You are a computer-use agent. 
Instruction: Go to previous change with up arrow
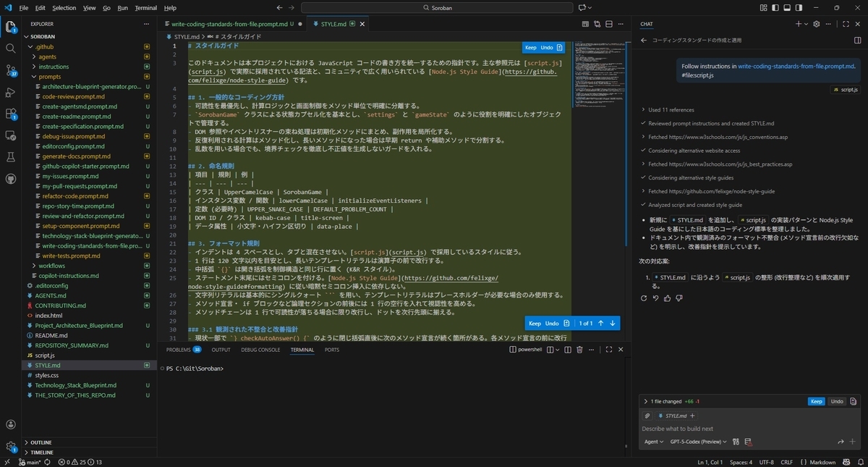pyautogui.click(x=600, y=323)
